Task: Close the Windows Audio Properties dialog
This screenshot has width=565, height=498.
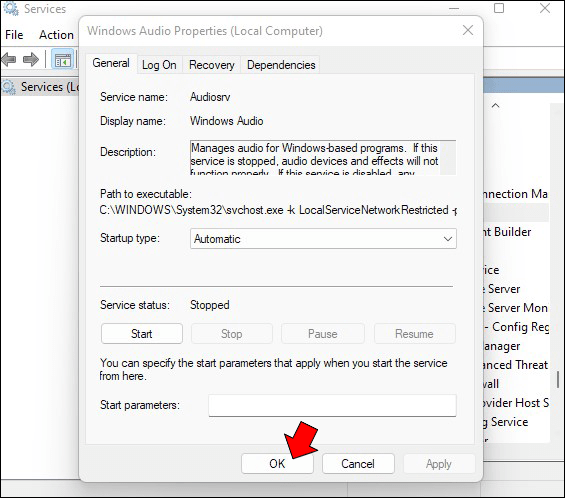Action: tap(468, 30)
